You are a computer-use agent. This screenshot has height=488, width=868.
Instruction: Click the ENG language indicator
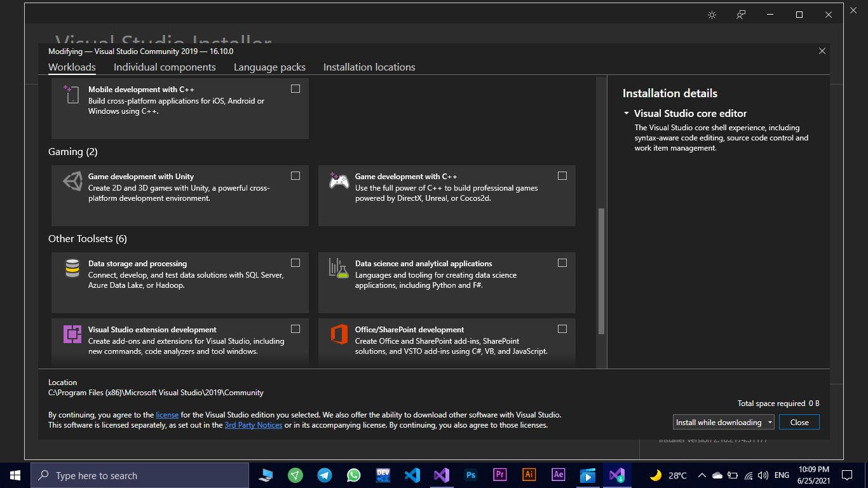pyautogui.click(x=782, y=475)
